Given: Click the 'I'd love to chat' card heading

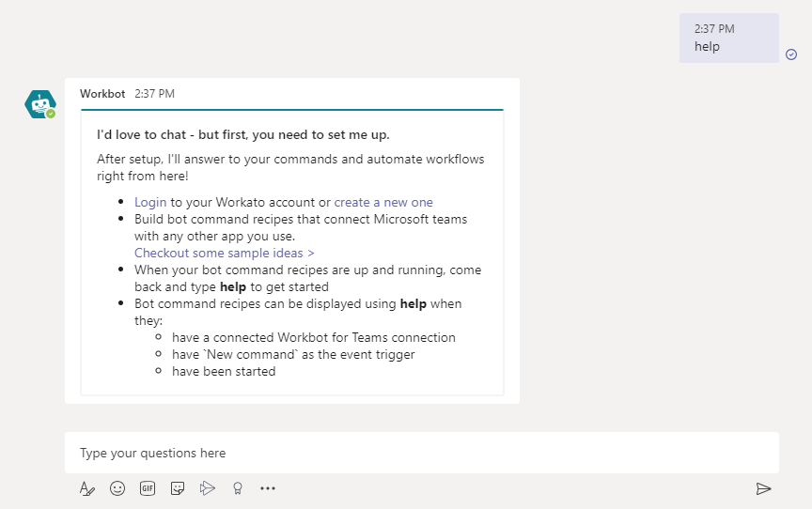Looking at the screenshot, I should pos(242,134).
